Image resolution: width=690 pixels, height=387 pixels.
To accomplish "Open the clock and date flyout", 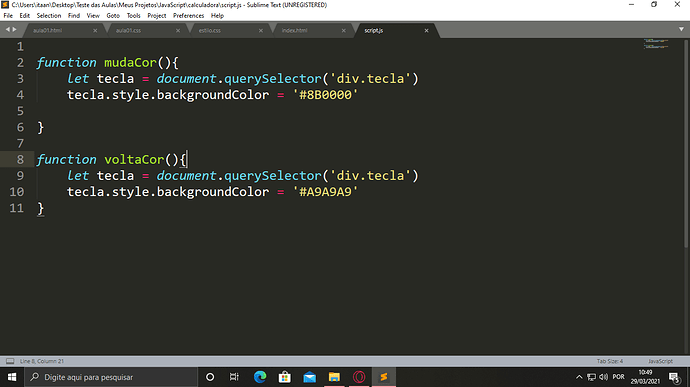I will click(x=645, y=377).
